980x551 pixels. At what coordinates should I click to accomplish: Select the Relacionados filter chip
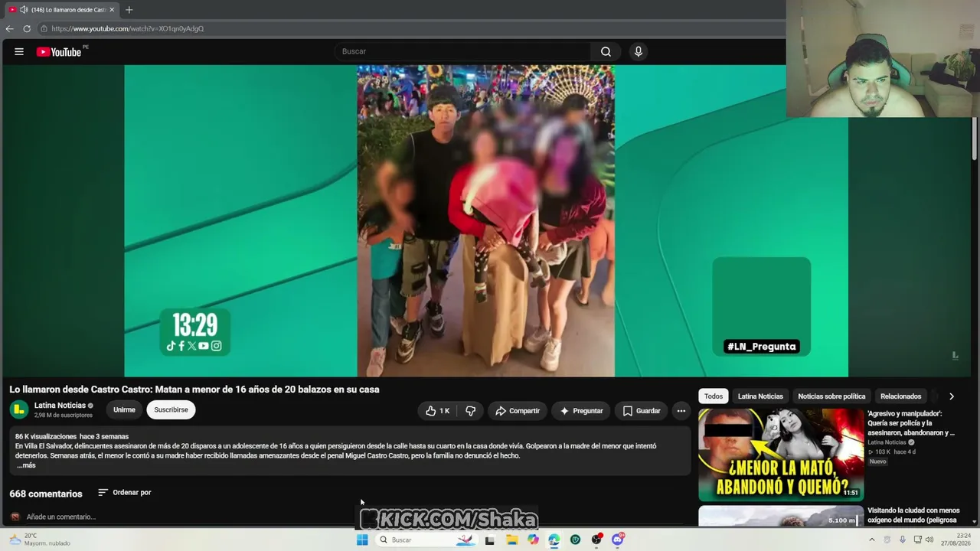click(x=900, y=396)
